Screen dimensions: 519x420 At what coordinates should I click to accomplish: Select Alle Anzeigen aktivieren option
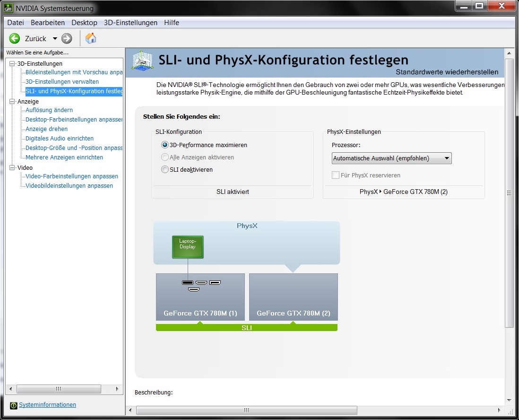point(165,157)
